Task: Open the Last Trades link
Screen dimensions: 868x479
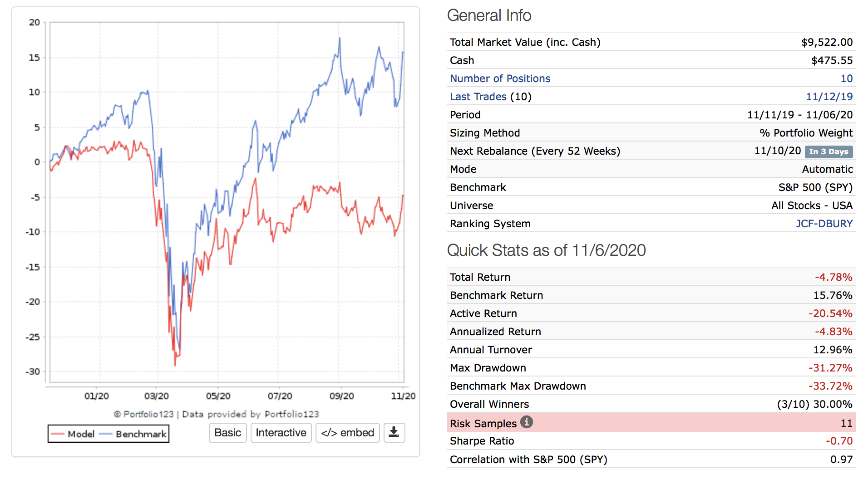Action: click(478, 97)
